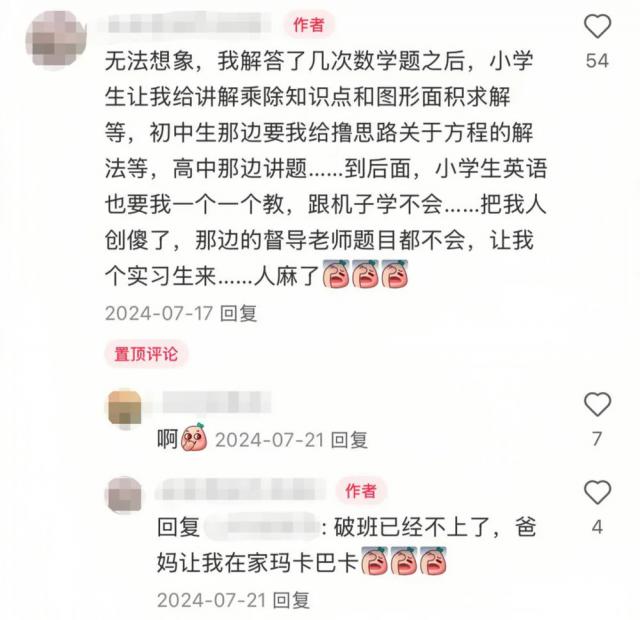Screen dimensions: 640x620
Task: Click the 置顶评论 pinned comment tag
Action: point(146,354)
